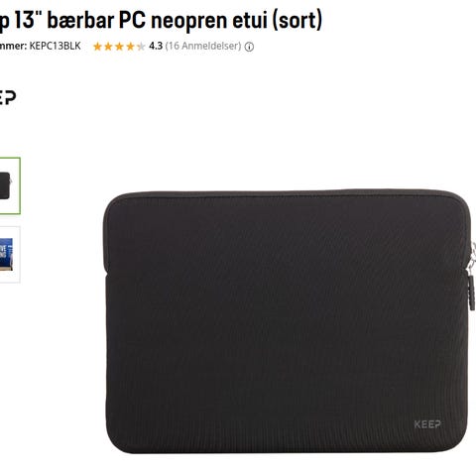Click the first orange rating star

point(97,47)
